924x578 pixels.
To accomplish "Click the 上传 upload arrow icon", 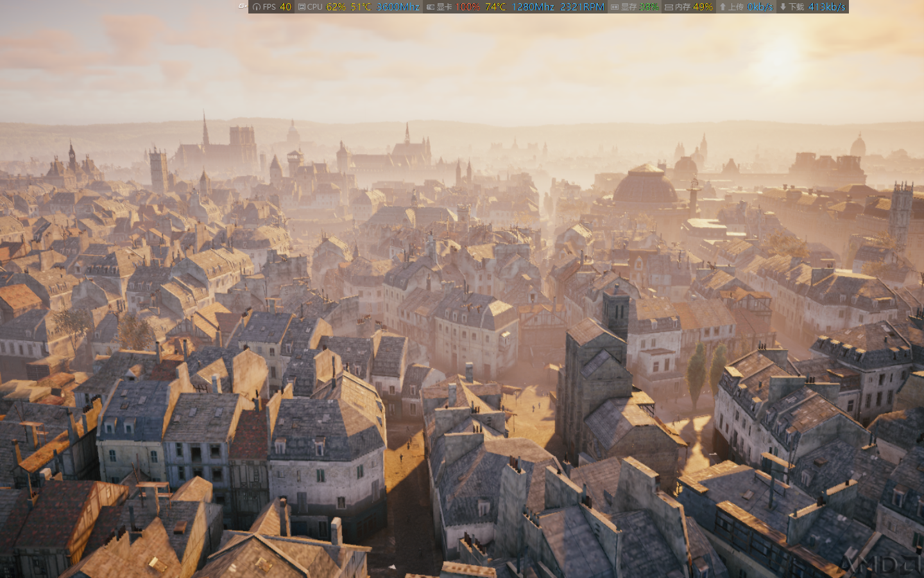I will click(x=723, y=7).
